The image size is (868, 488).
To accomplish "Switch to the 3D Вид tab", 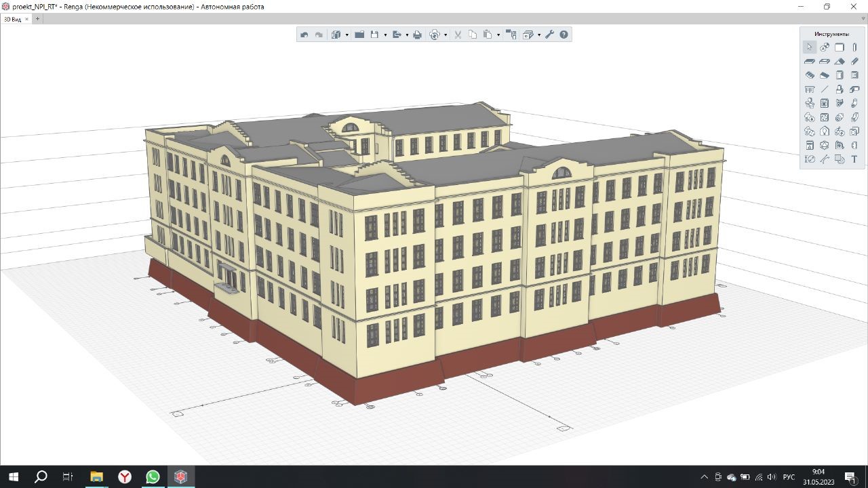I will pos(12,19).
